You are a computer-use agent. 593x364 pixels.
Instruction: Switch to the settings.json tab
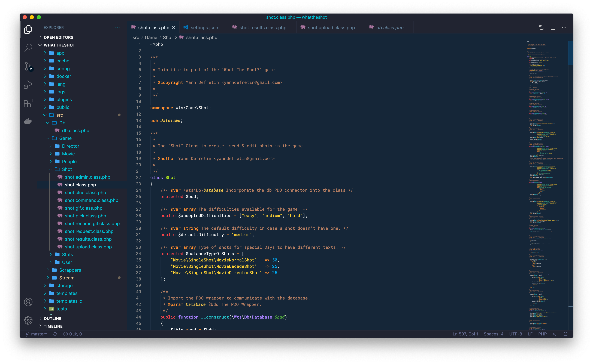pyautogui.click(x=204, y=27)
